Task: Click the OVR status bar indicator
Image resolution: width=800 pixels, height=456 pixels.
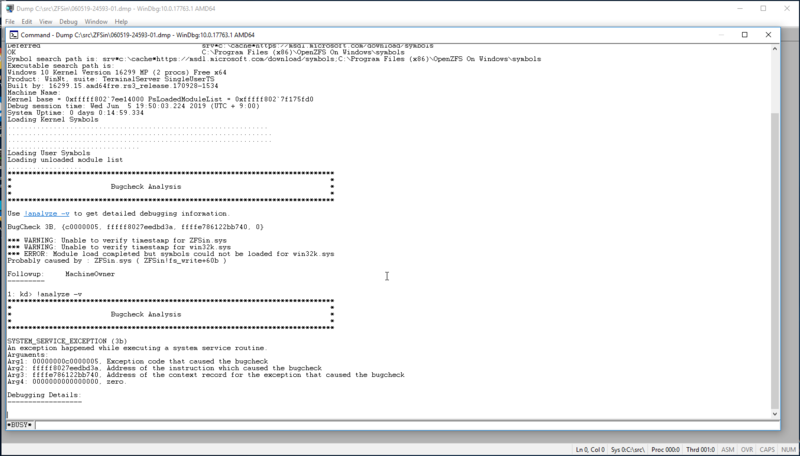Action: [x=747, y=450]
